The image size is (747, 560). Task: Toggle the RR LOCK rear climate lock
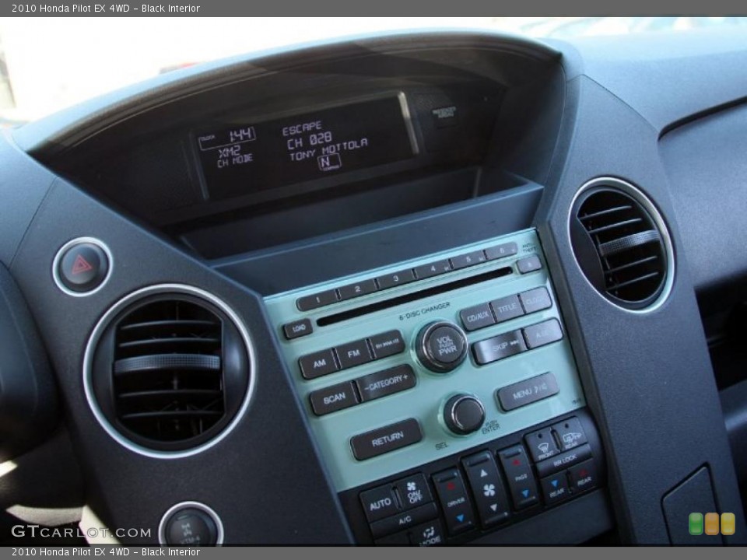tap(565, 460)
